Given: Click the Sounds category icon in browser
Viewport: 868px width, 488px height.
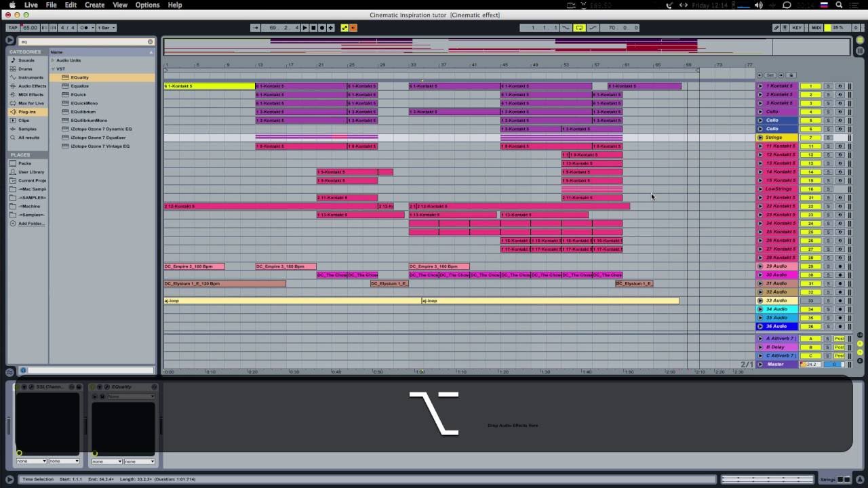Looking at the screenshot, I should (13, 60).
